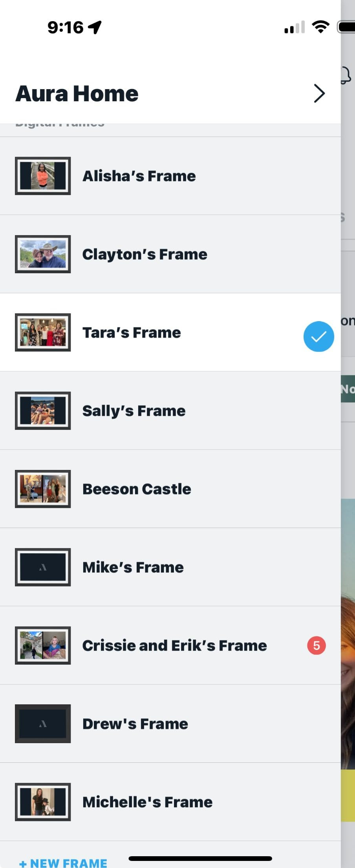Screen dimensions: 355x868
Task: Open the Aura Home header
Action: pos(77,94)
